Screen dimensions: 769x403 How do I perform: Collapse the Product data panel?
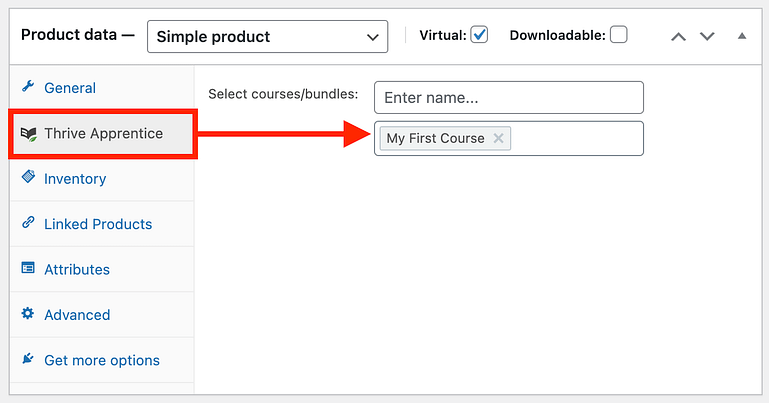click(742, 36)
